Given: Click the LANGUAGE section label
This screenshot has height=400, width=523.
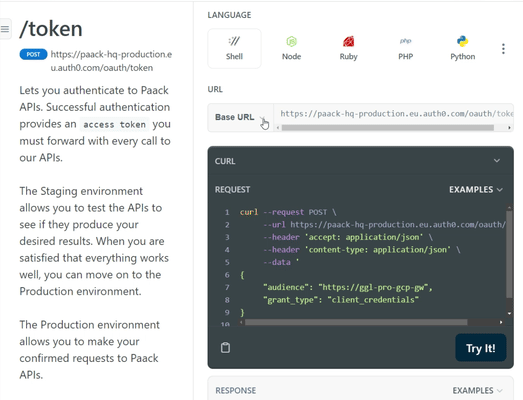Looking at the screenshot, I should pos(229,15).
